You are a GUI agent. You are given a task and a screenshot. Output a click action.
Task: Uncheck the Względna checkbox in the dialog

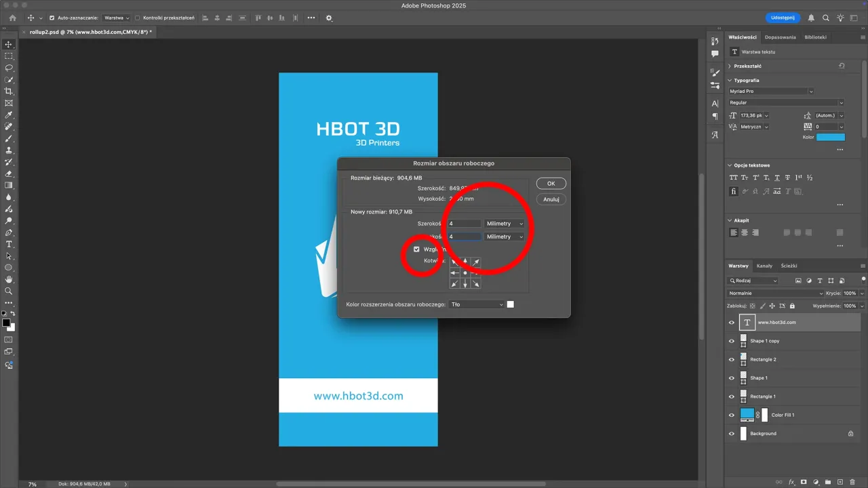[x=416, y=249]
